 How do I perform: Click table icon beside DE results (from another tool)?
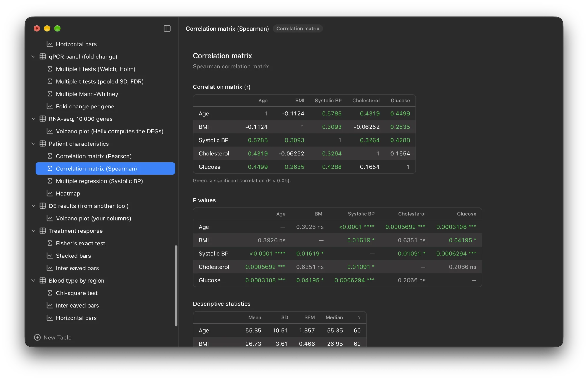pyautogui.click(x=43, y=206)
